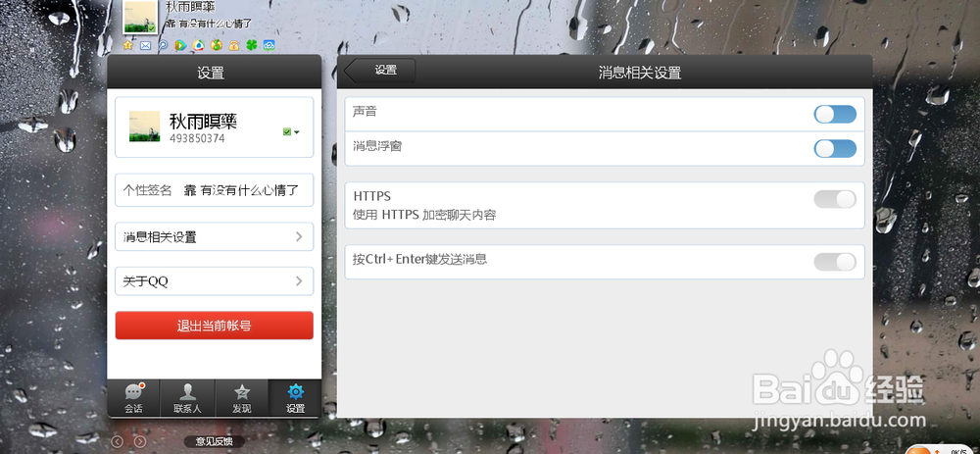
Task: Click the 使用 HTTPS 加密聊天内容 description
Action: tap(424, 215)
